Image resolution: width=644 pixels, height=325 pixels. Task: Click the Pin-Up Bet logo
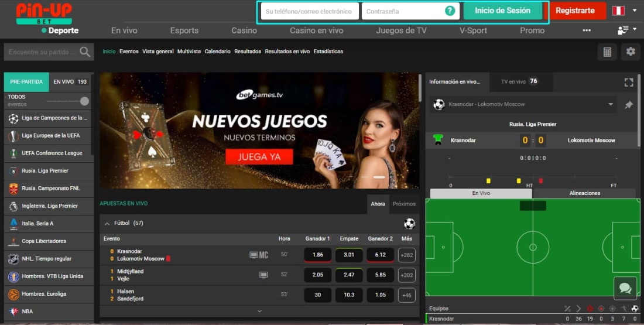click(44, 13)
